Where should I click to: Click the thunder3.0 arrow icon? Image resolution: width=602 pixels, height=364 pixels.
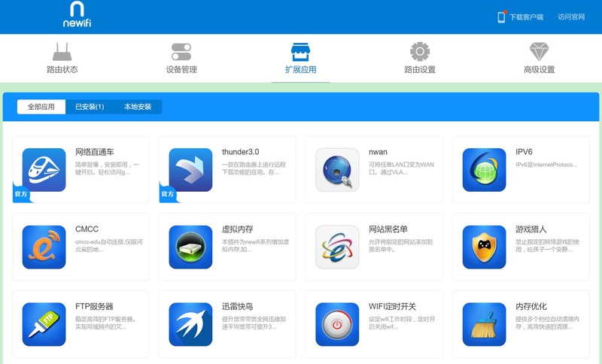pyautogui.click(x=191, y=170)
